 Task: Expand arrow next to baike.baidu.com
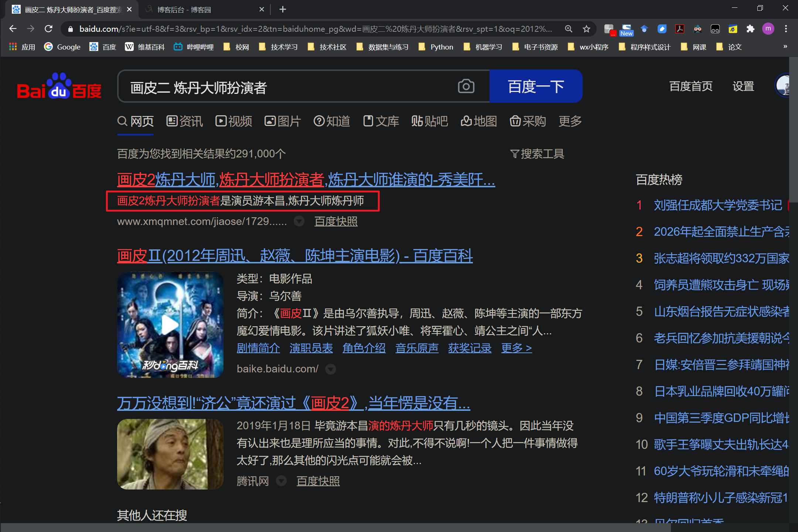[x=330, y=369]
